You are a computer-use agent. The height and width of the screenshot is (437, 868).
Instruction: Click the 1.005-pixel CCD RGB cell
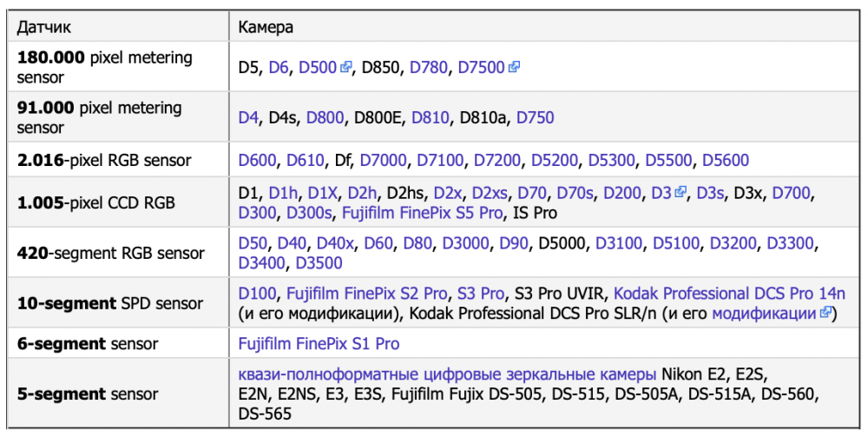[x=118, y=202]
